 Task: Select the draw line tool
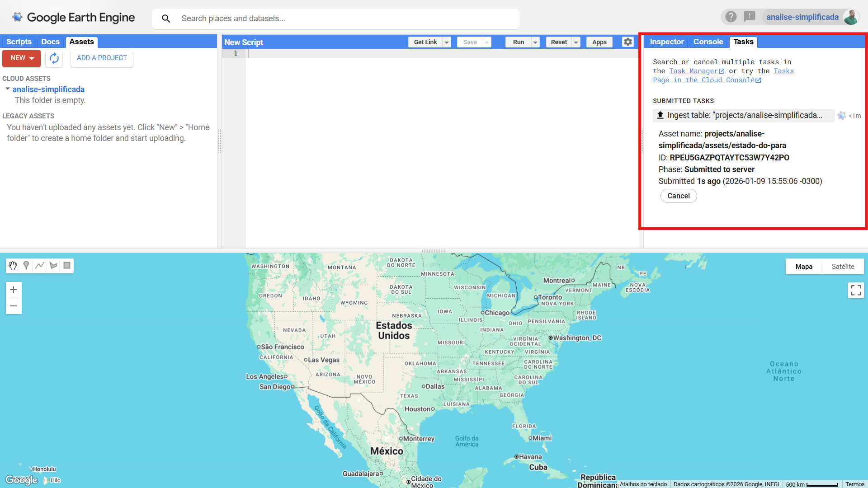pos(40,266)
